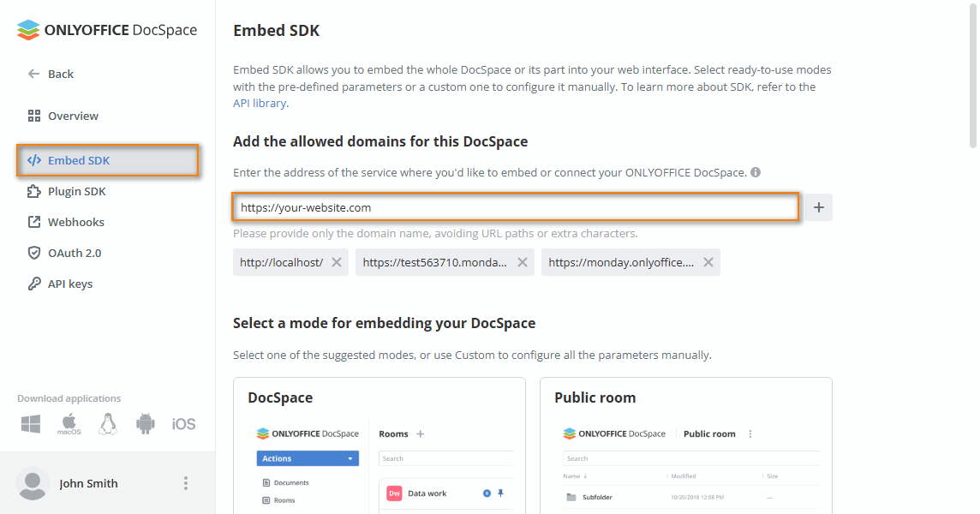Remove the http://localhost/ domain
The image size is (980, 514).
point(337,263)
